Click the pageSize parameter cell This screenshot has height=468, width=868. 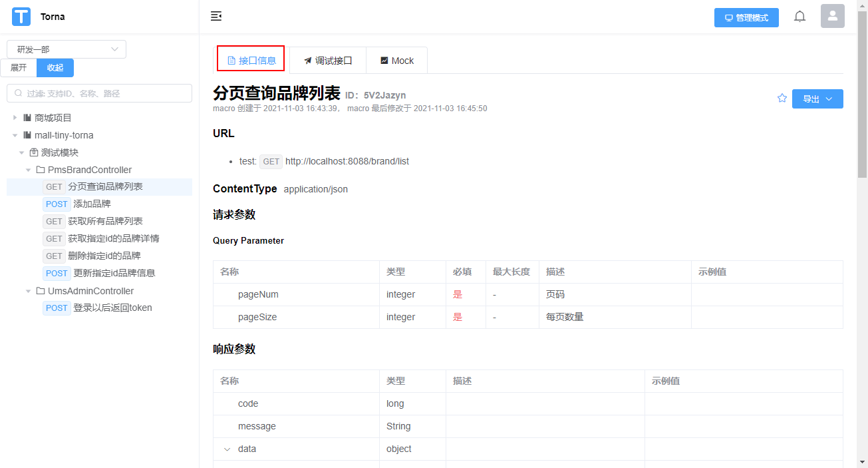coord(296,317)
